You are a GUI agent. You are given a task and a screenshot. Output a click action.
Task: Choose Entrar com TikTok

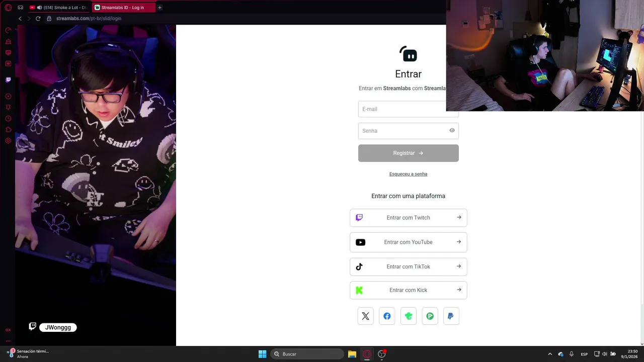click(x=409, y=267)
